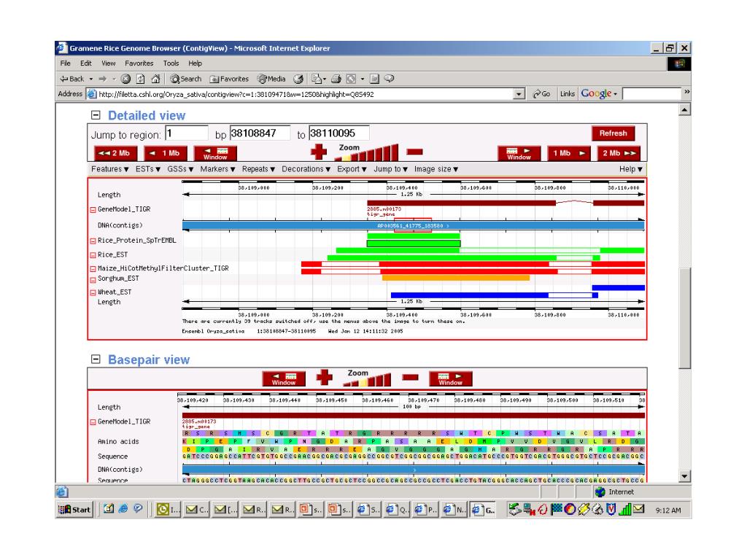Zoom in with the Detailed view plus icon
747x560 pixels.
[x=319, y=152]
